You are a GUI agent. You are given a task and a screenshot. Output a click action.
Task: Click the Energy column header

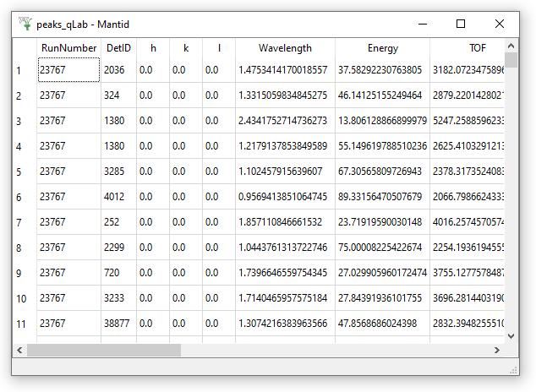click(x=382, y=48)
